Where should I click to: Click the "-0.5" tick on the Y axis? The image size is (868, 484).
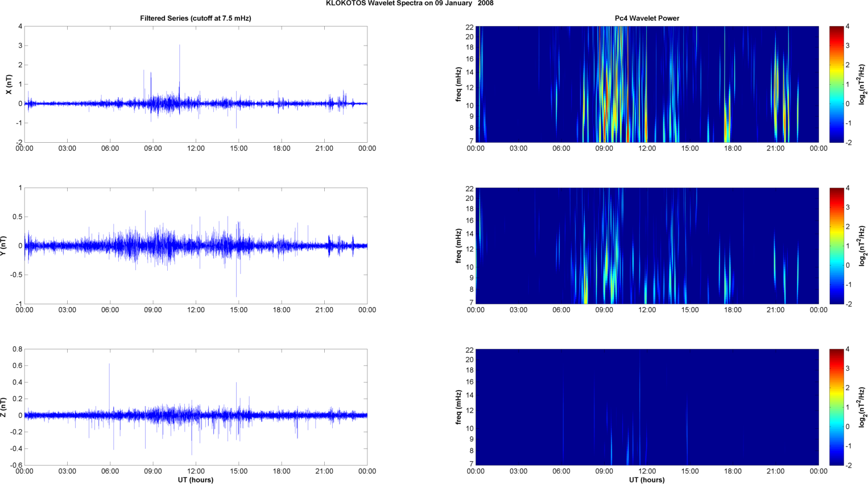[x=16, y=275]
